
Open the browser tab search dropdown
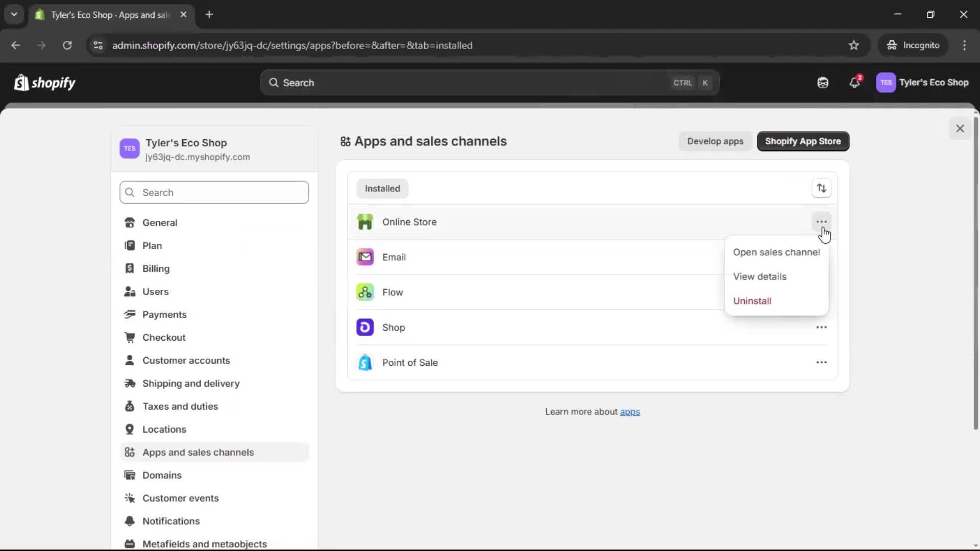point(14,14)
